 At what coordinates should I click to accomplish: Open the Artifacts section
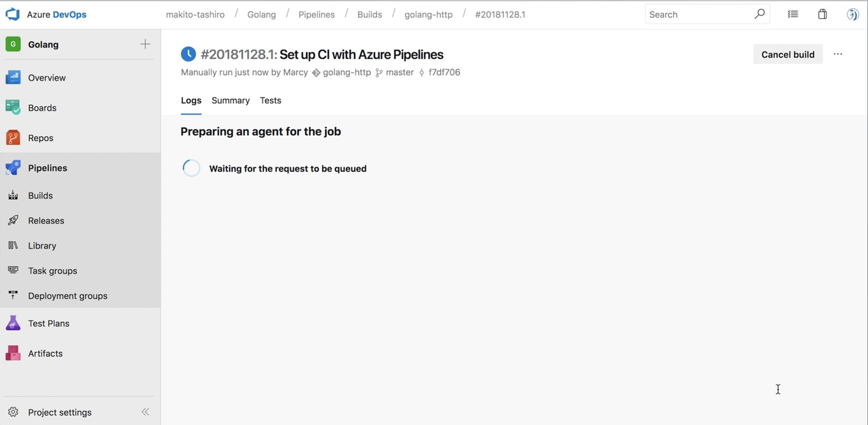tap(45, 353)
